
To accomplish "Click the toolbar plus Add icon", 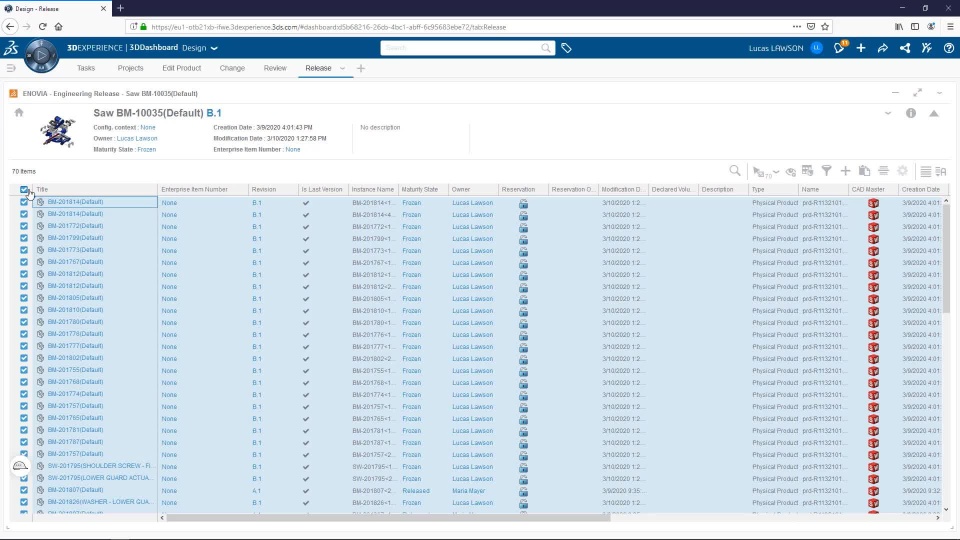I will pyautogui.click(x=846, y=171).
